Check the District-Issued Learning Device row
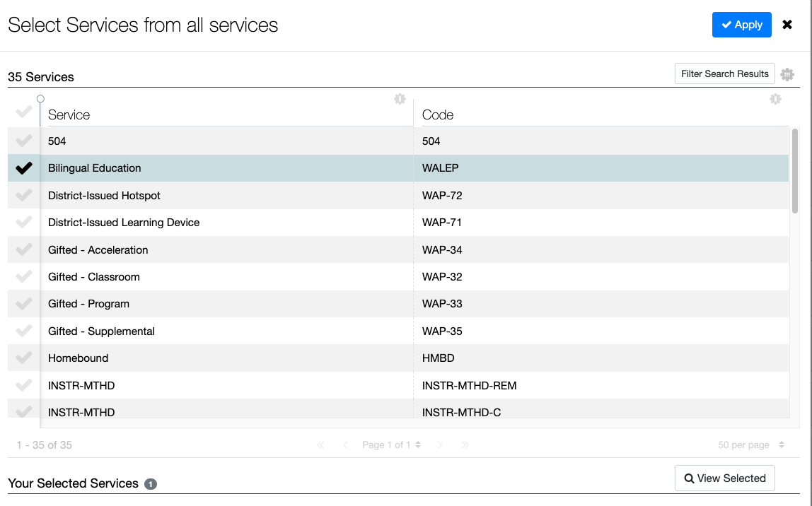Image resolution: width=812 pixels, height=506 pixels. [x=24, y=223]
